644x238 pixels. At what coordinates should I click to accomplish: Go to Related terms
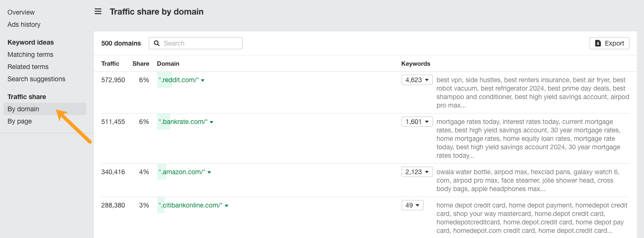pos(28,67)
